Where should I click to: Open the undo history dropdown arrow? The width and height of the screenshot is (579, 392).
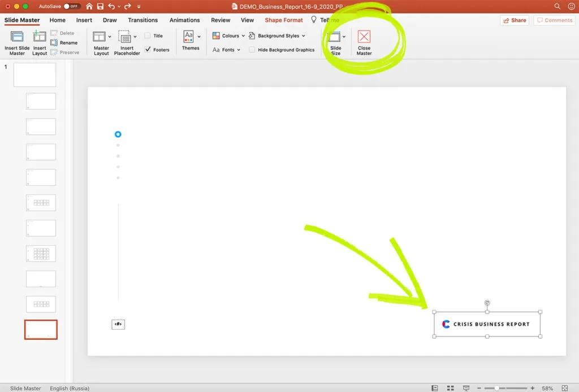pyautogui.click(x=119, y=6)
